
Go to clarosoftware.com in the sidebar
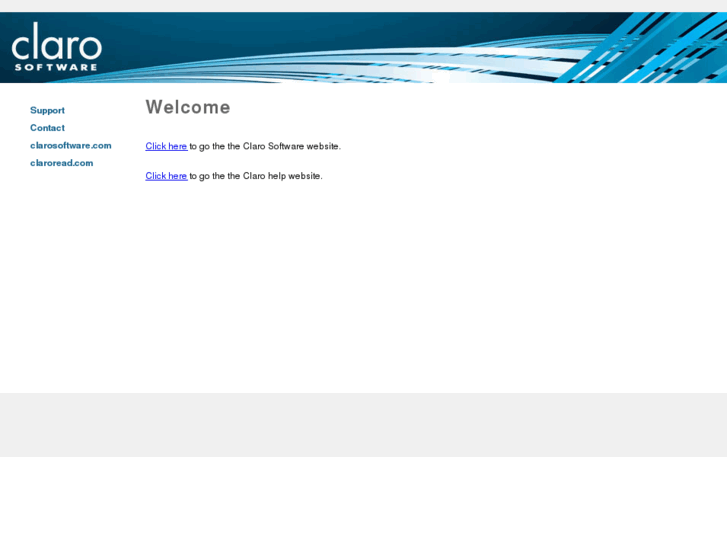coord(70,145)
